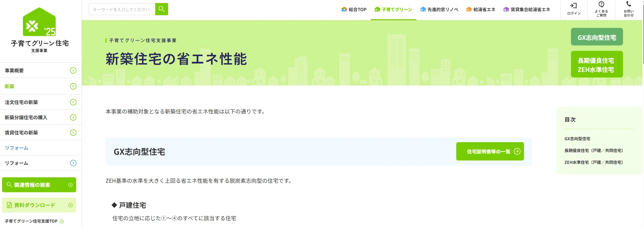Select 新築分譲住宅の購入 in the sidebar
Viewport: 644px width, 227px height.
point(41,117)
